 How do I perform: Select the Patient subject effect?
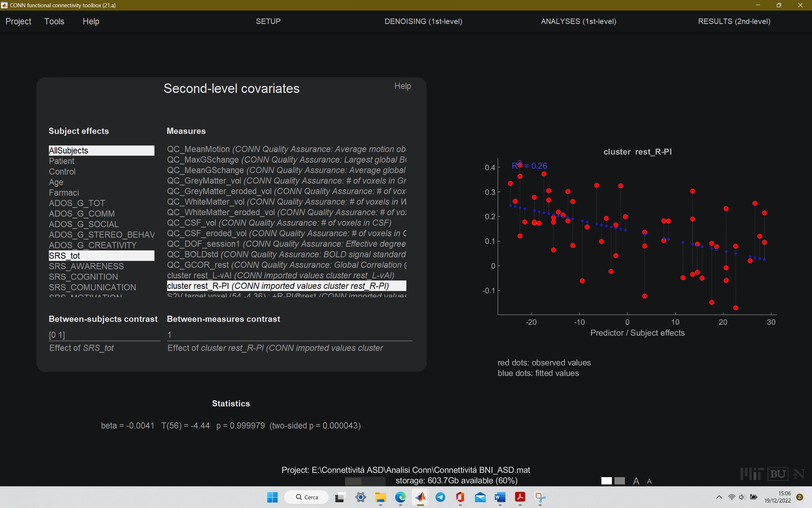coord(62,161)
